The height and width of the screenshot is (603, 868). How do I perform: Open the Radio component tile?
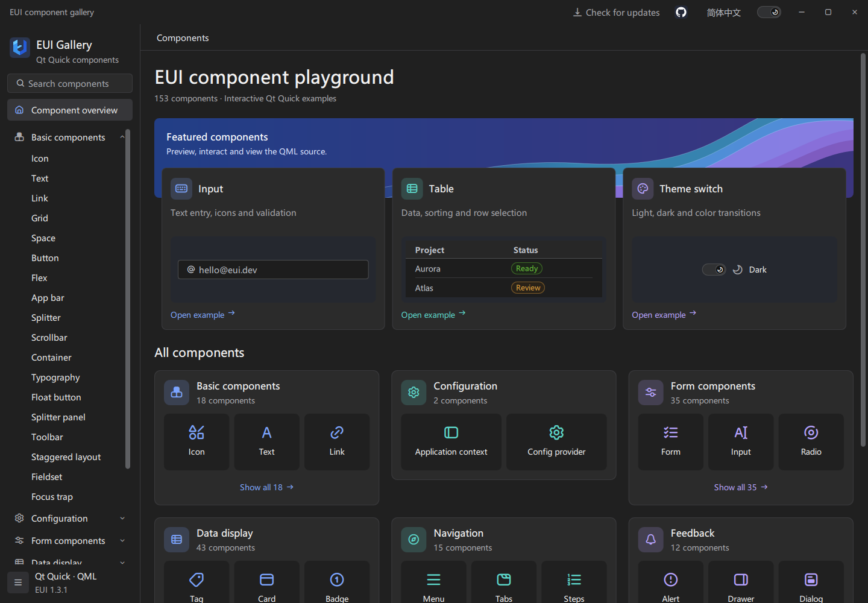[x=811, y=442]
